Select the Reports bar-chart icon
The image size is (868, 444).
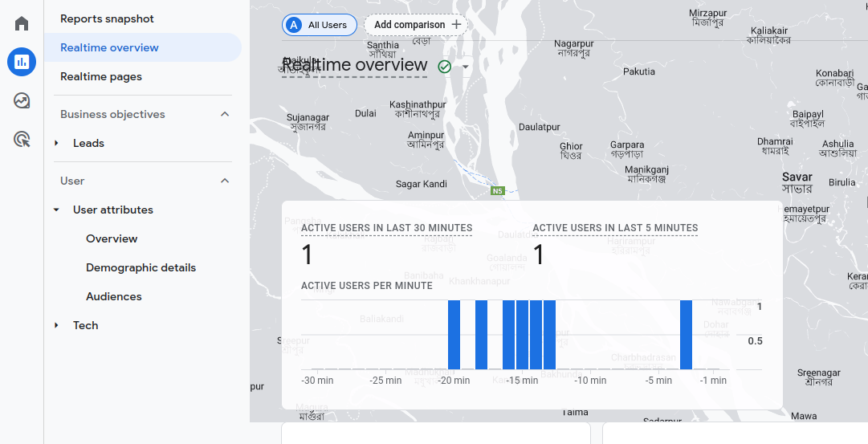point(22,62)
